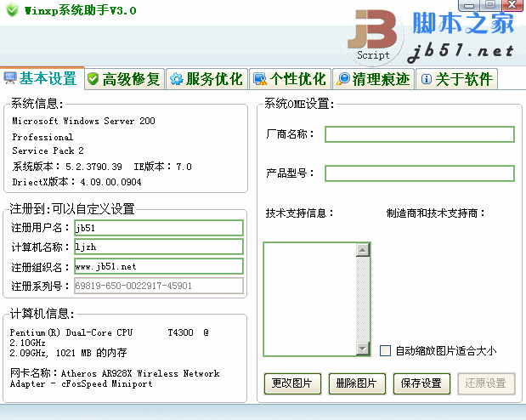Focus the 产品型号 input field
526x420 pixels.
point(420,173)
